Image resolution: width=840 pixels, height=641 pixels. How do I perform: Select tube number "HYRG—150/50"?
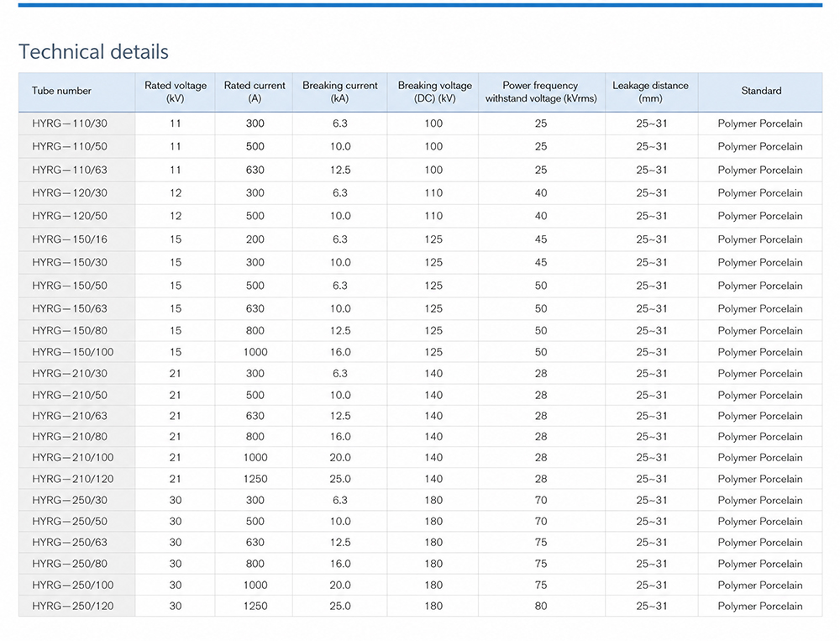[70, 285]
